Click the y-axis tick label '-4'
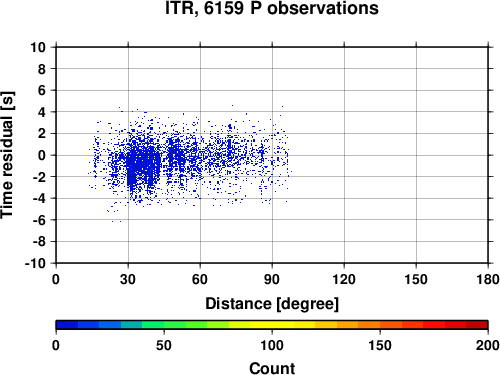 click(x=39, y=198)
